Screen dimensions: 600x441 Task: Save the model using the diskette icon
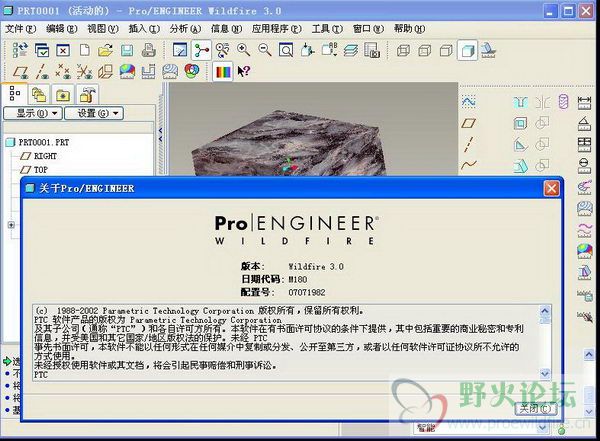click(127, 50)
